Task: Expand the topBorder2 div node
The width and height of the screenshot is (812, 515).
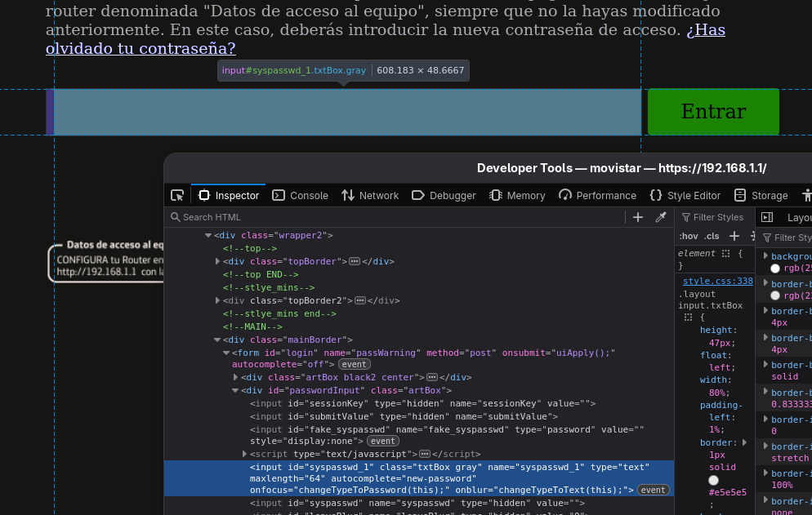Action: 218,300
